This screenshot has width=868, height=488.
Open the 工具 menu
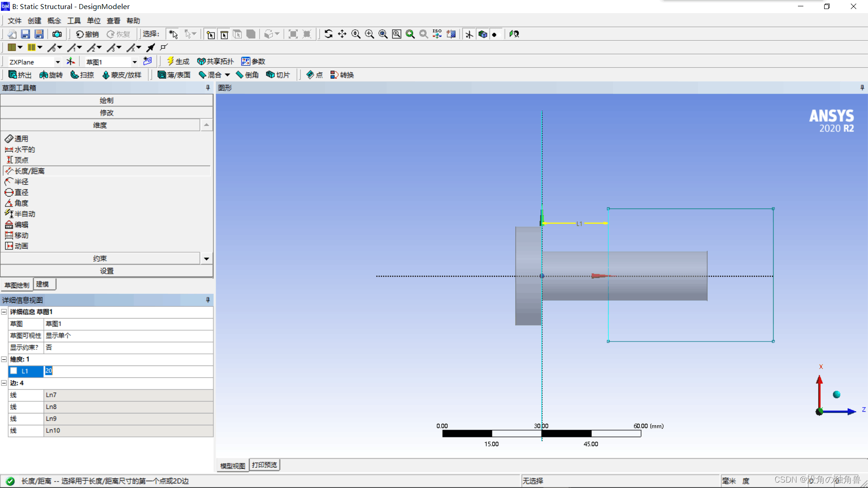[x=74, y=21]
